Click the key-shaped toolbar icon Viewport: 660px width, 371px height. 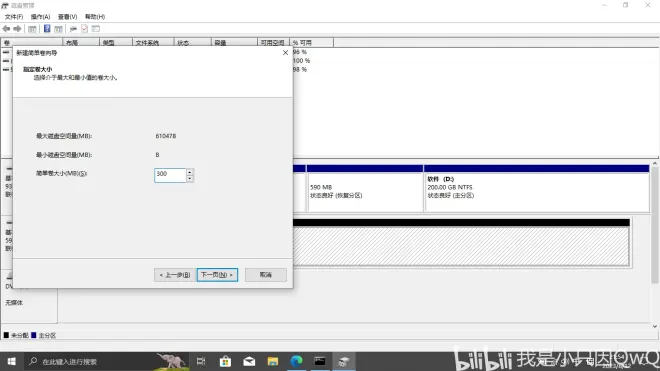click(x=73, y=29)
